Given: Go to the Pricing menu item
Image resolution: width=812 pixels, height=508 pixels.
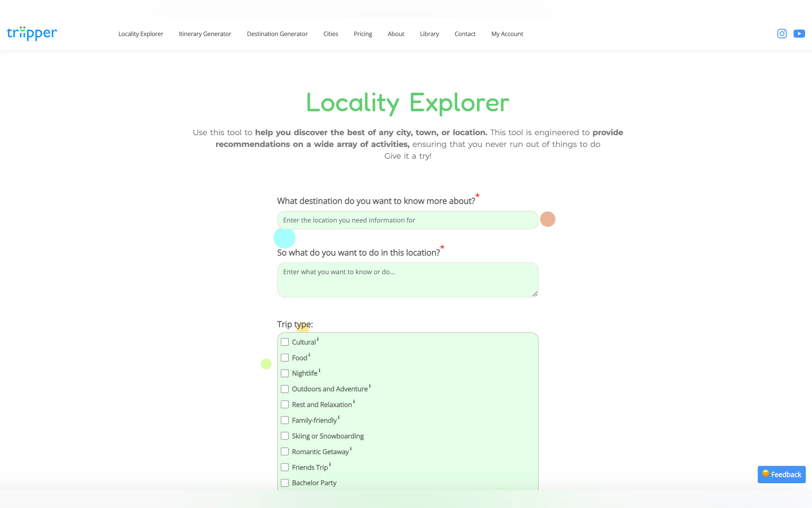Looking at the screenshot, I should pos(363,34).
